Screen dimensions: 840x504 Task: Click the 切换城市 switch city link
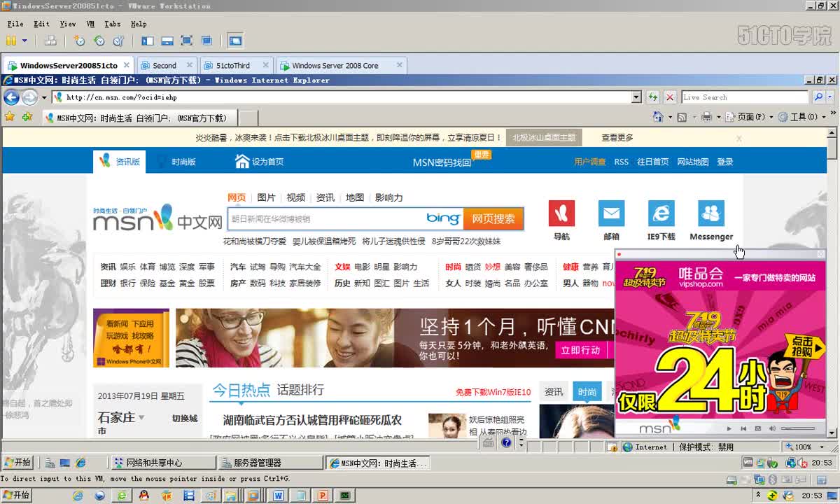point(185,419)
